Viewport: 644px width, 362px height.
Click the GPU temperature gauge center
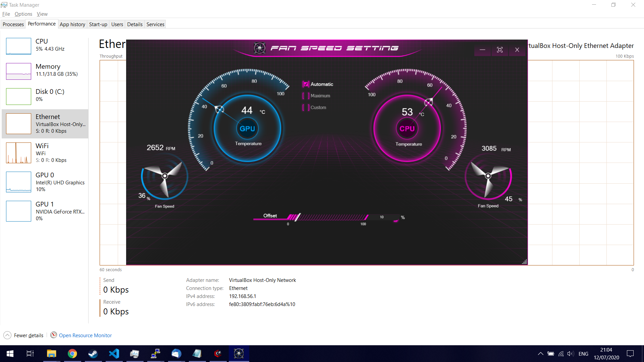[x=247, y=128]
